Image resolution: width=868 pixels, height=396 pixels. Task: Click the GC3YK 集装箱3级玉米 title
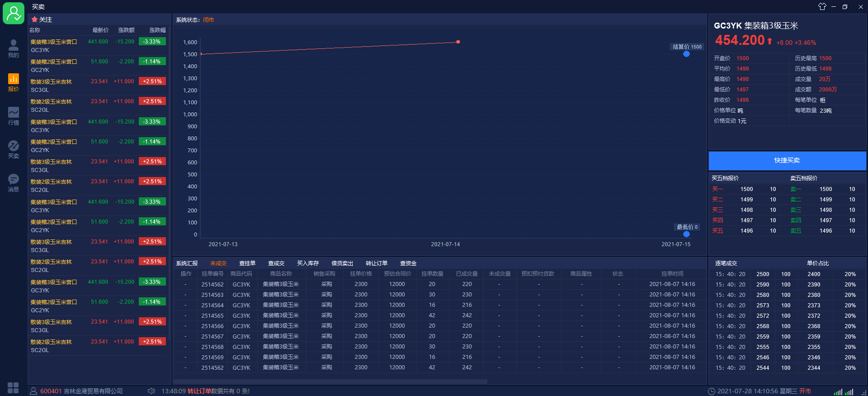pyautogui.click(x=756, y=26)
